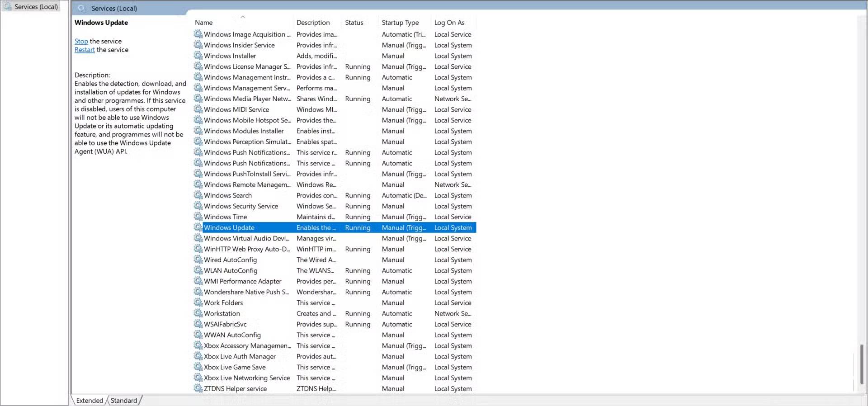Click gear icon beside WWAN AutoConfig
Screen dimensions: 868x406
pyautogui.click(x=198, y=335)
